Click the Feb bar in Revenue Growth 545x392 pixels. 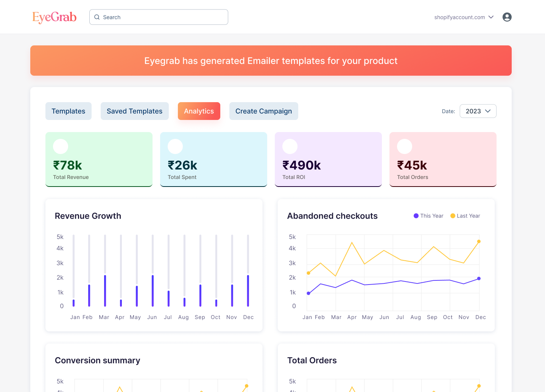pos(89,296)
